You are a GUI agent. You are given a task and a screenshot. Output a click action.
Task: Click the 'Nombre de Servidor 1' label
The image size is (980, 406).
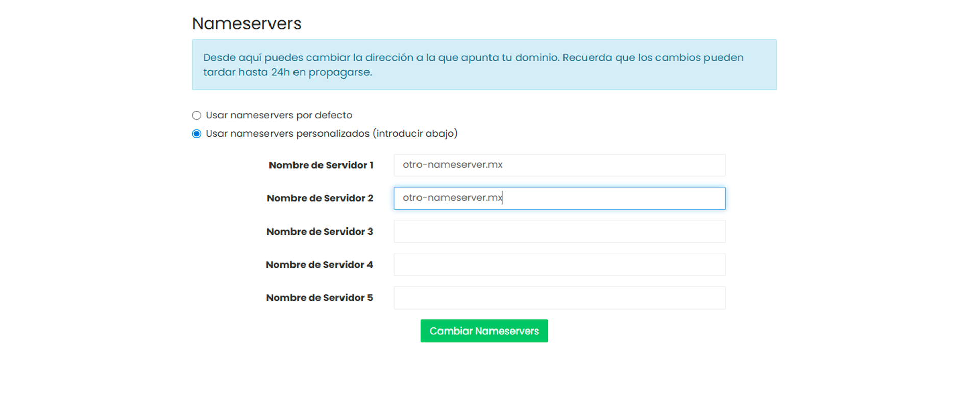click(321, 165)
